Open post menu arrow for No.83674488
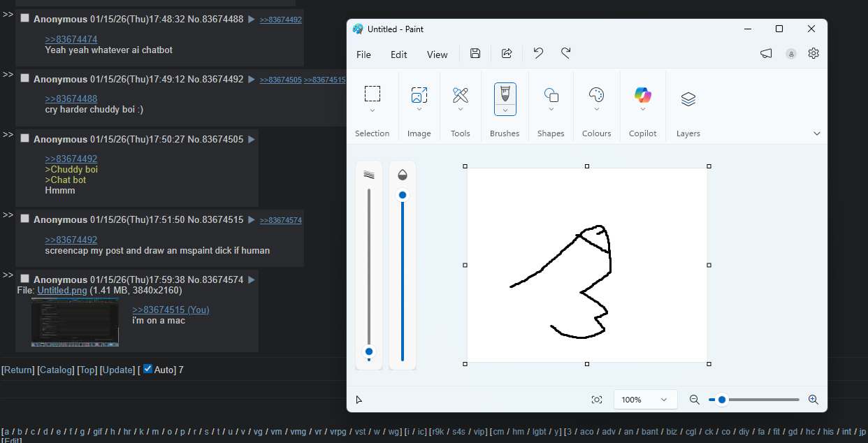Viewport: 868px width, 443px height. (x=252, y=19)
